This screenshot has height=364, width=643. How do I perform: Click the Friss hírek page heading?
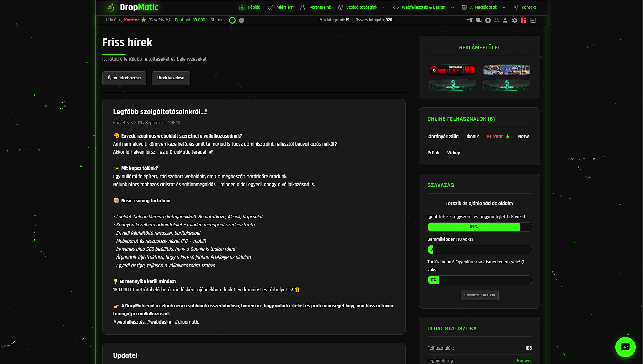click(x=127, y=42)
